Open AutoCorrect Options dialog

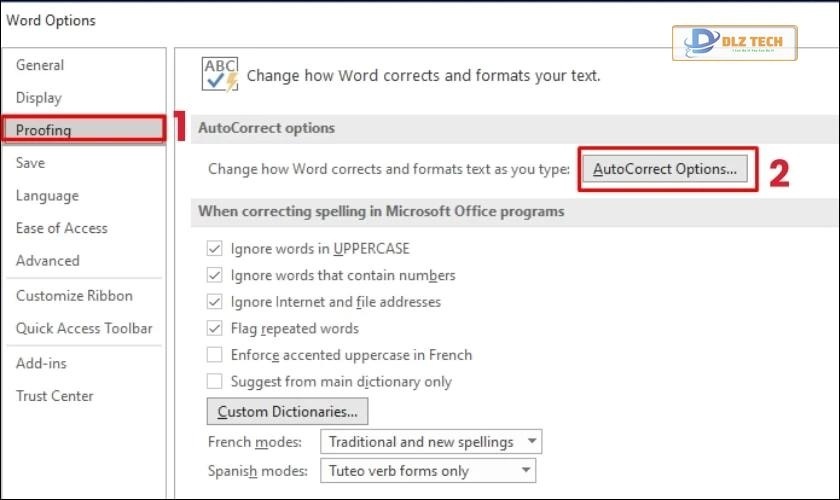[665, 169]
